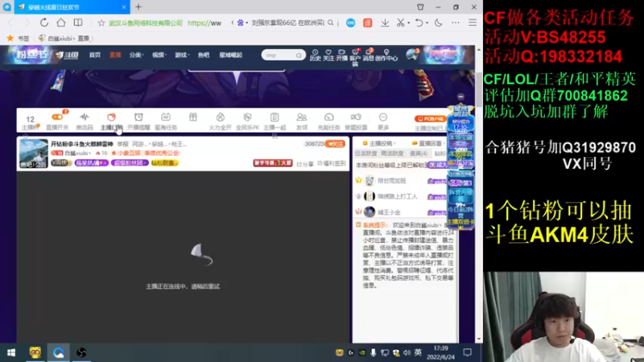
Task: Open 全民乐PK shield icon
Action: [x=247, y=121]
